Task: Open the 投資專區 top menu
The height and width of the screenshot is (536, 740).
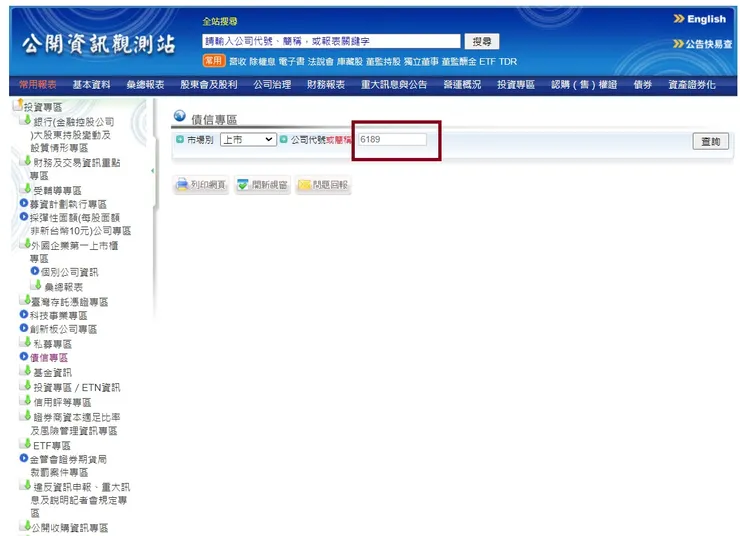Action: click(x=516, y=84)
